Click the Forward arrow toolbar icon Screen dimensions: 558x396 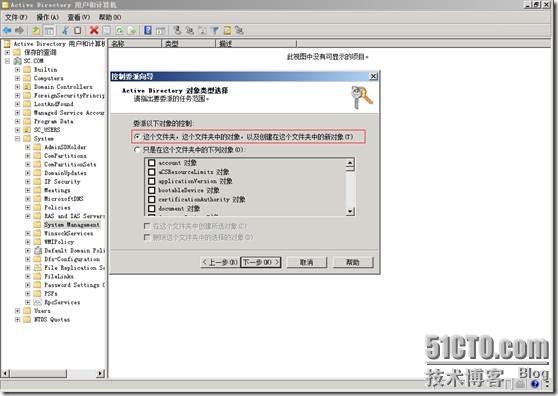coord(20,31)
